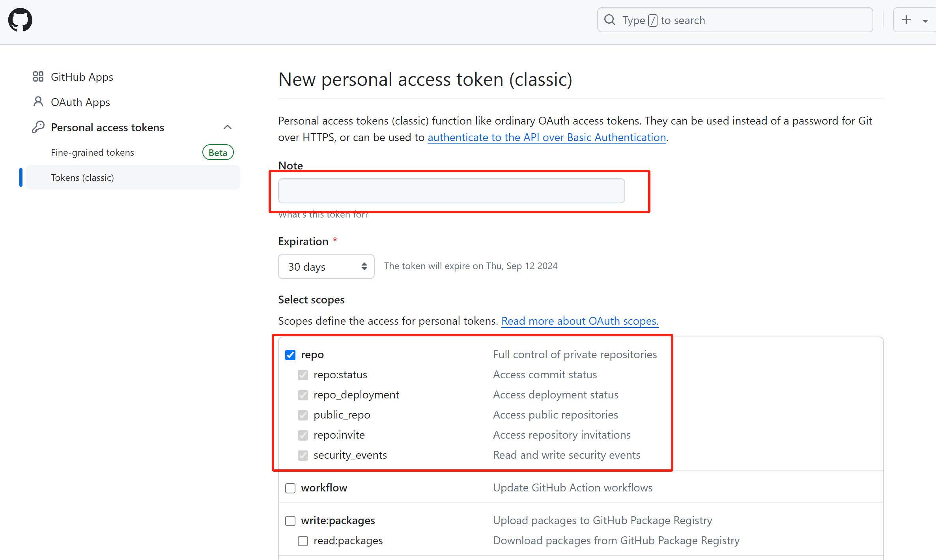Click the Beta badge beside Fine-grained tokens
Screen dimensions: 936x560
[x=218, y=153]
